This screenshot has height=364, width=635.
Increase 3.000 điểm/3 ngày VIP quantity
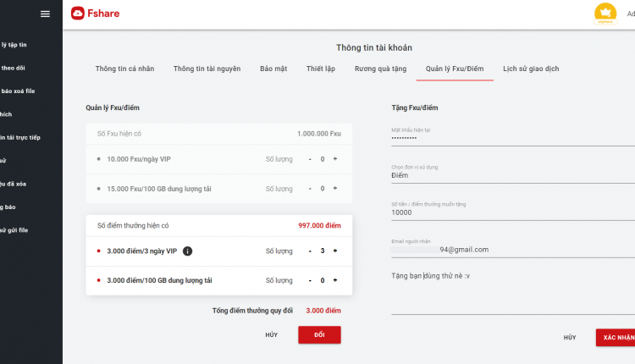[335, 251]
